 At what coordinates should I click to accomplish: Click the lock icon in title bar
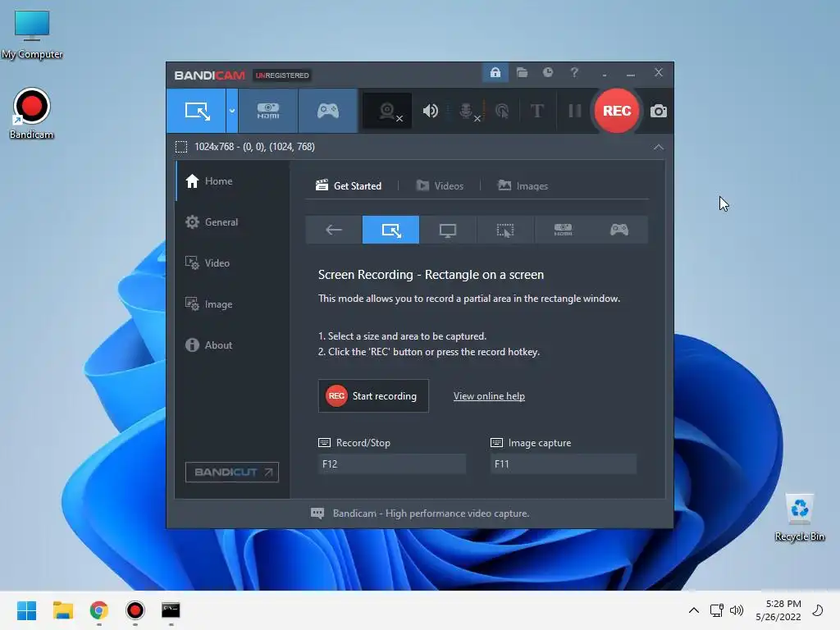(x=495, y=72)
